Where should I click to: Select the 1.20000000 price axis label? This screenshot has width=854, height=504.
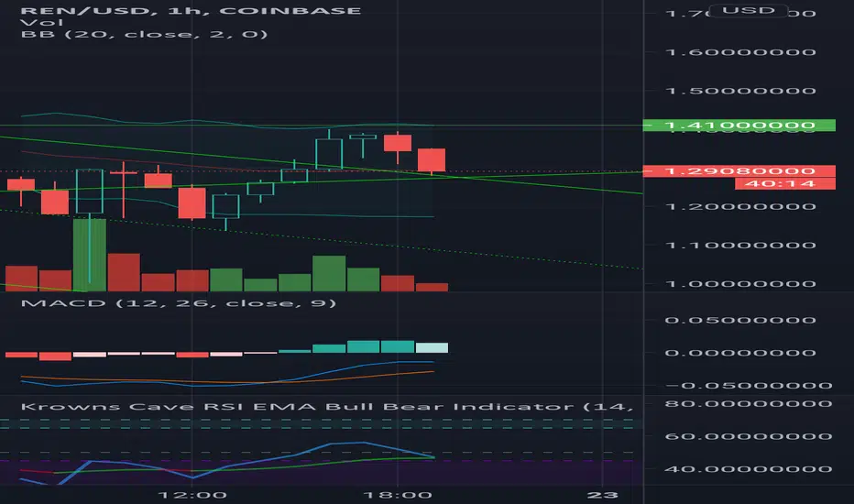coord(740,206)
